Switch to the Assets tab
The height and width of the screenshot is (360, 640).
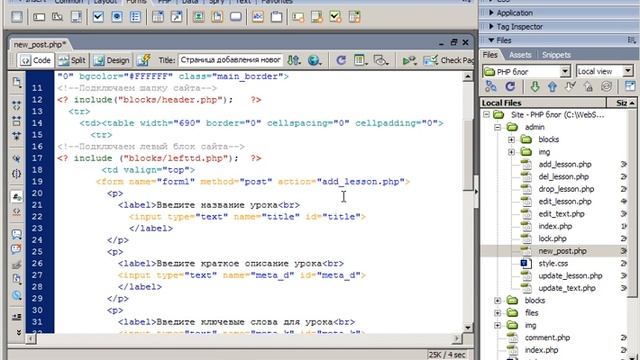[x=520, y=55]
